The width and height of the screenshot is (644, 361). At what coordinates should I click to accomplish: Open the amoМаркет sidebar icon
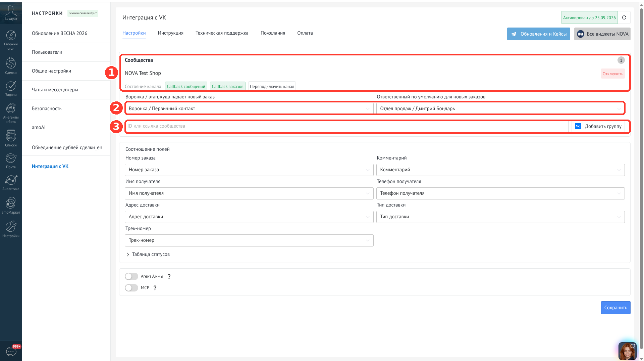pos(11,206)
